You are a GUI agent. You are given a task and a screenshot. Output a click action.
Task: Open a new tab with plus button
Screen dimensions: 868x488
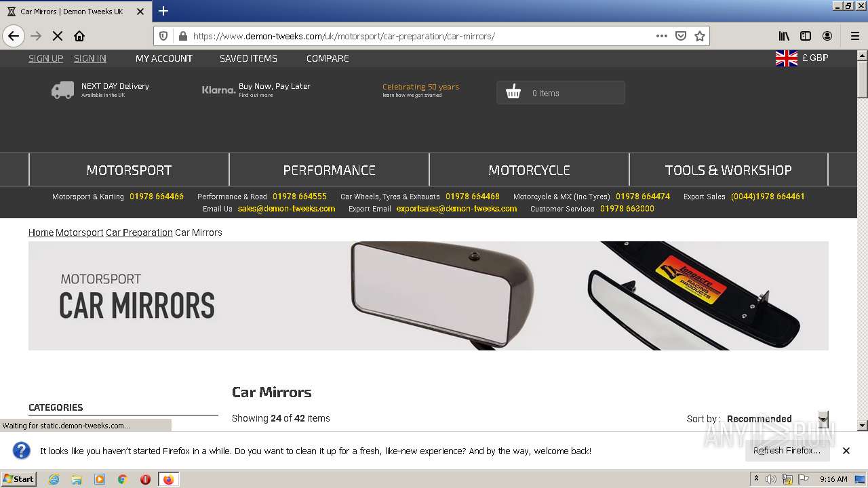pos(163,11)
